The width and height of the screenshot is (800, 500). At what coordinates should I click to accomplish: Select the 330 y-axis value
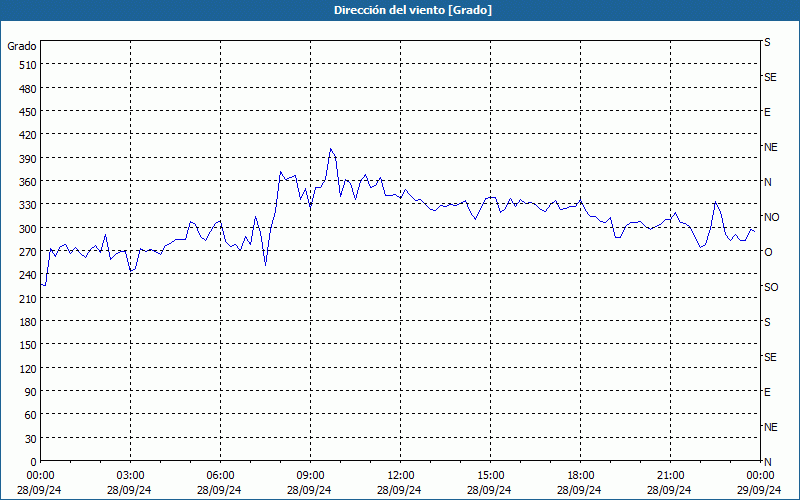coord(28,205)
